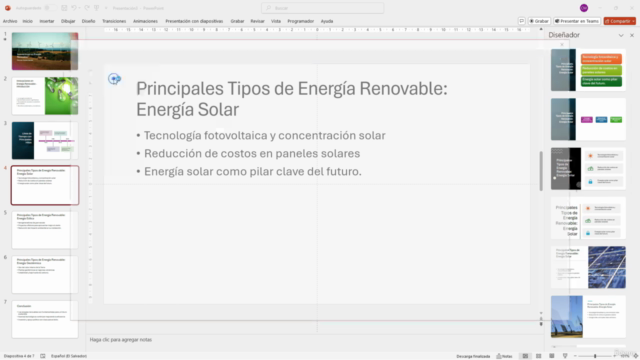This screenshot has width=640, height=360.
Task: Open Customize Quick Access Toolbar dropdown
Action: point(106,8)
